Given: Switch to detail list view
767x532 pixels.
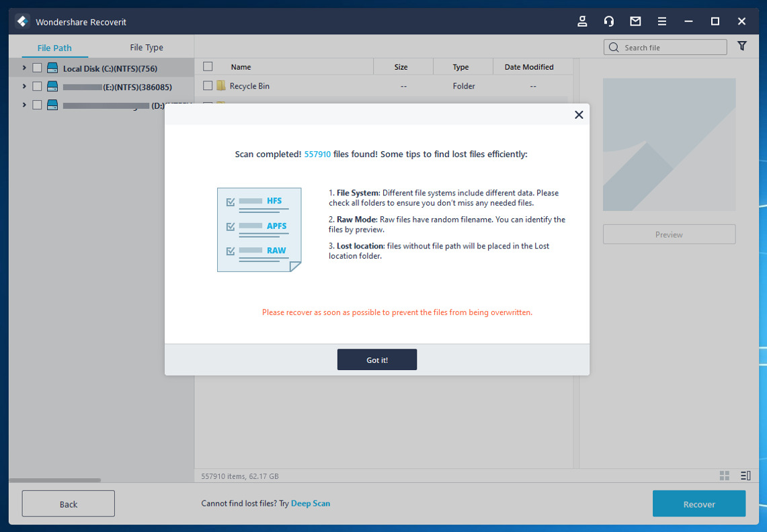Looking at the screenshot, I should point(745,476).
